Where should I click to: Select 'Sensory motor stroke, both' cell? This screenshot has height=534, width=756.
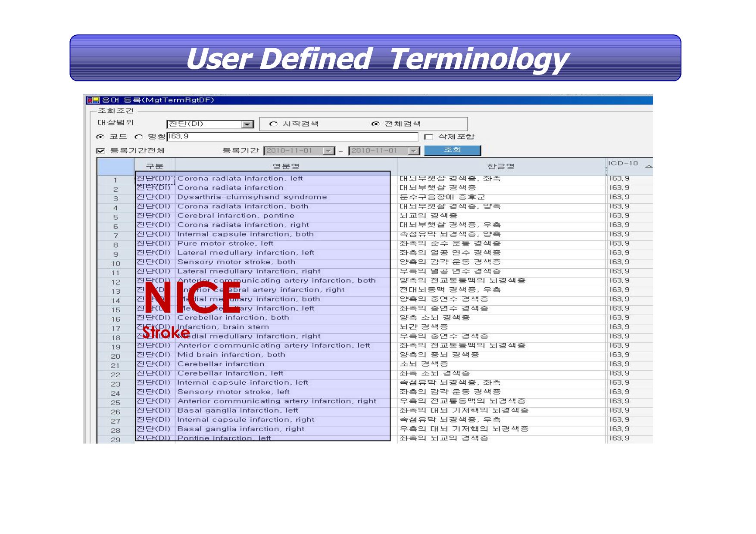286,262
